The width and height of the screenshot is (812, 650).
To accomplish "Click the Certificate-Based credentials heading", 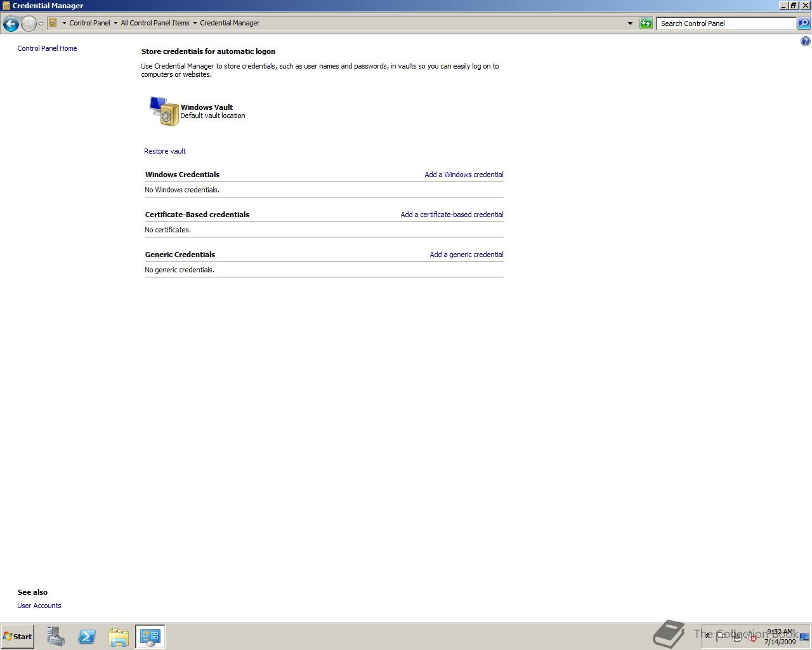I will pos(197,215).
